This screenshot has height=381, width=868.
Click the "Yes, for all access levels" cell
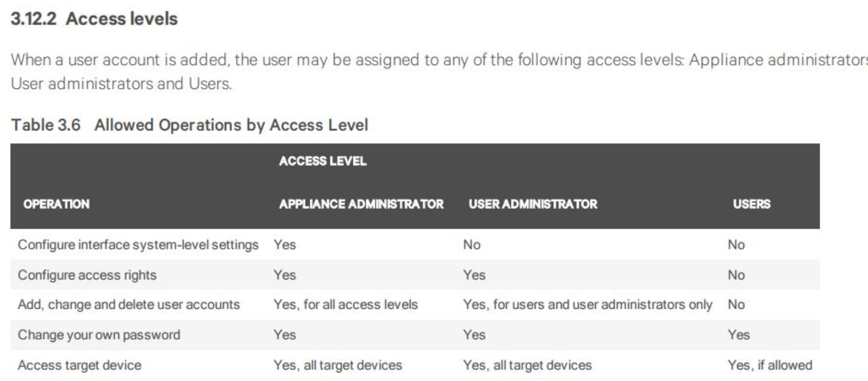point(345,304)
